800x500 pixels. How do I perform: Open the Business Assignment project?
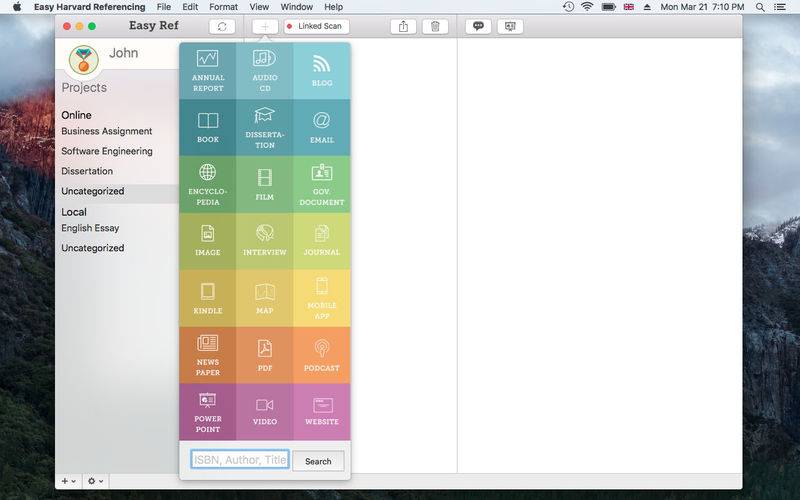107,131
